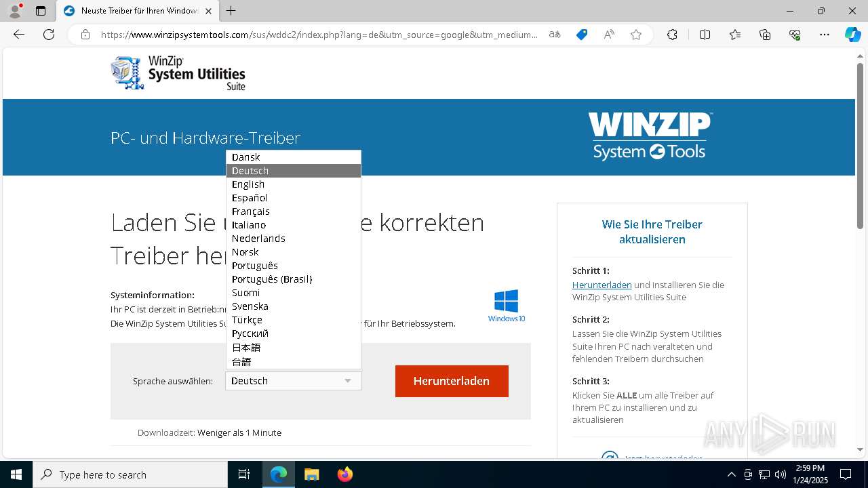Open the network tray icon
The width and height of the screenshot is (868, 488).
tap(764, 474)
